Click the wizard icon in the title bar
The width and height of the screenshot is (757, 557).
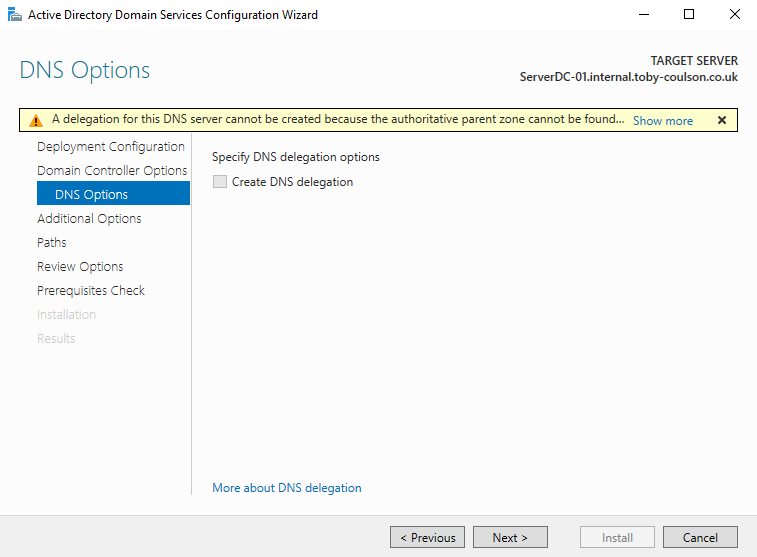pyautogui.click(x=14, y=15)
